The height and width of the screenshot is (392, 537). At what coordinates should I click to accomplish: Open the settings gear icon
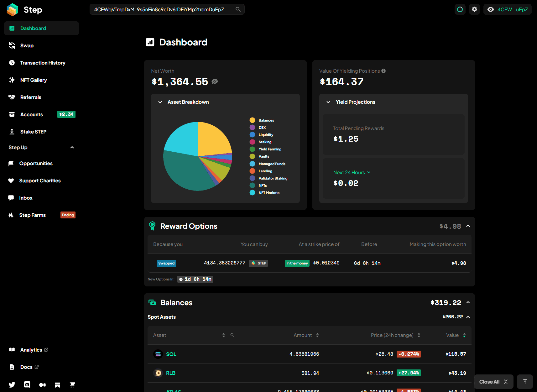(x=475, y=9)
